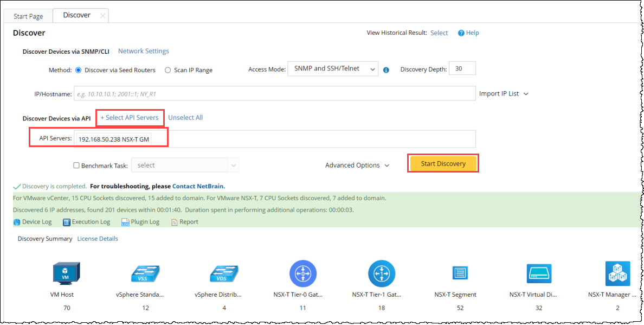644x325 pixels.
Task: Enable the Benchmark Task checkbox
Action: tap(76, 165)
